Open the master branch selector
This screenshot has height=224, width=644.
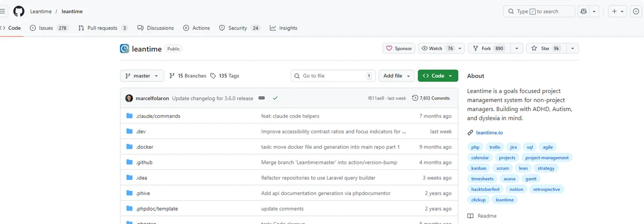pyautogui.click(x=142, y=76)
